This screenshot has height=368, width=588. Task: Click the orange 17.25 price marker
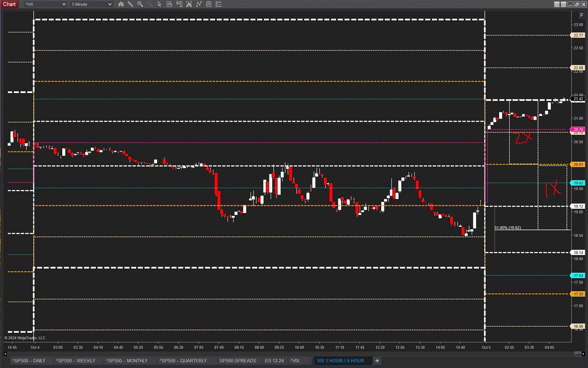tap(578, 294)
